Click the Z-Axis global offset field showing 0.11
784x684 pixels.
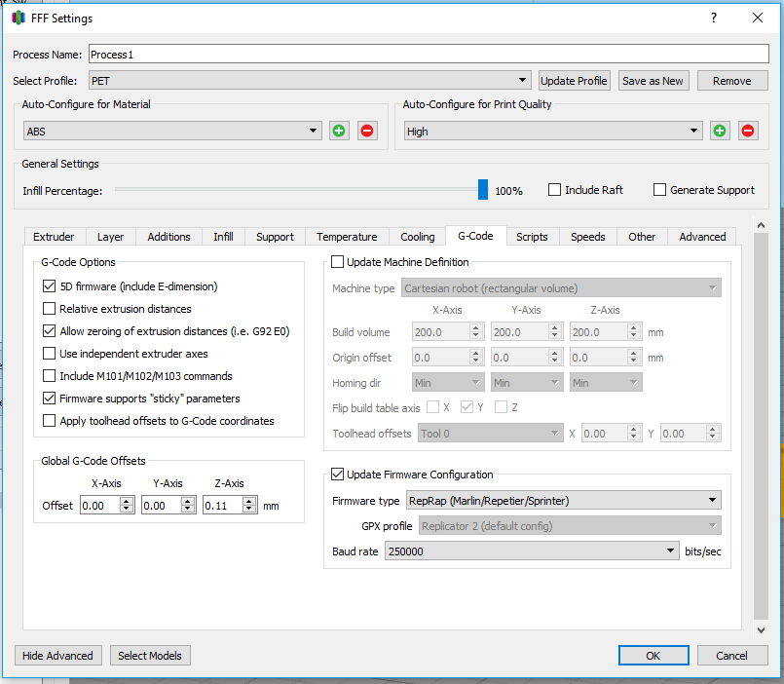223,506
